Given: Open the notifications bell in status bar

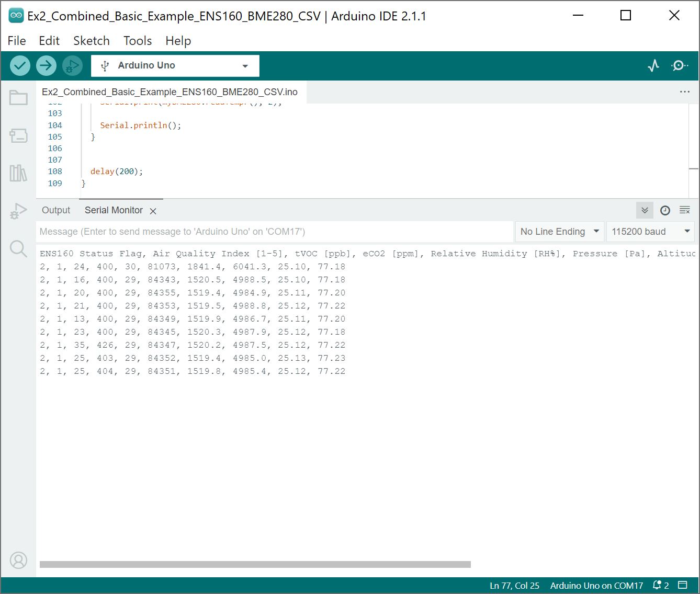Looking at the screenshot, I should click(661, 586).
